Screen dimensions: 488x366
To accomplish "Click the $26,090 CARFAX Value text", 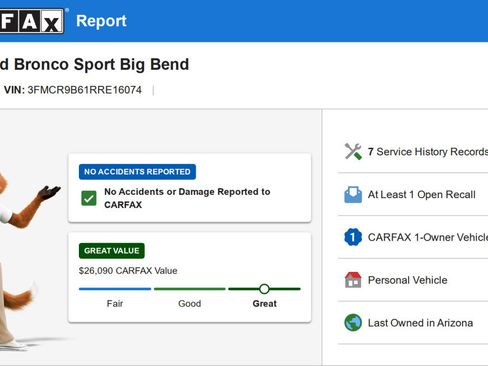I will 128,271.
